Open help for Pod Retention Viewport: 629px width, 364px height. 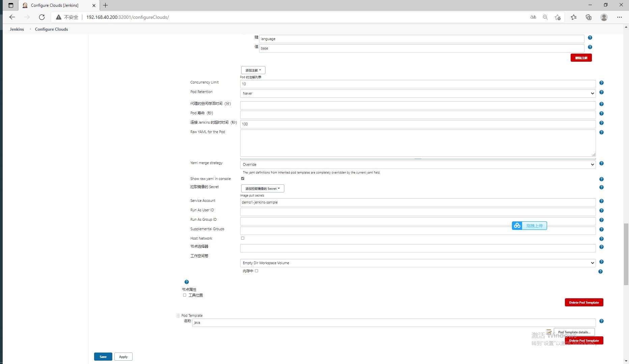point(601,92)
